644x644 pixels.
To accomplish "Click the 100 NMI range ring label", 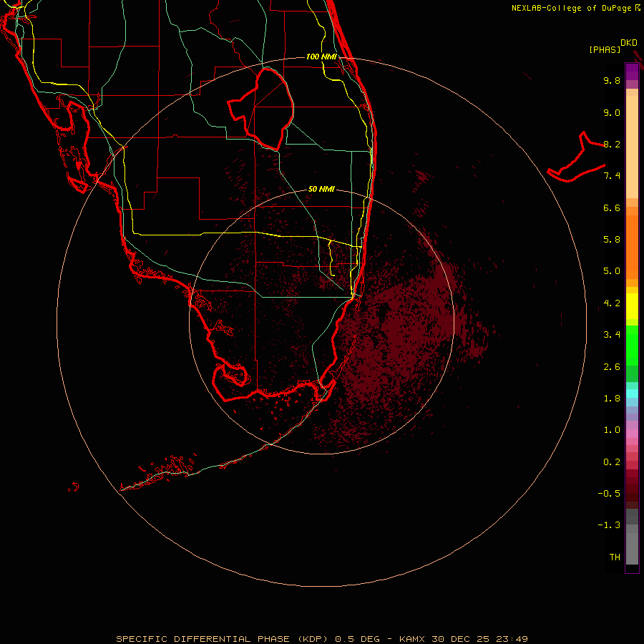I will [x=321, y=57].
